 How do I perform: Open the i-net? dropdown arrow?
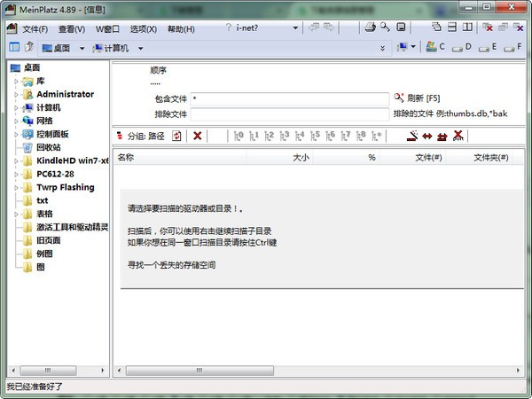(x=295, y=28)
